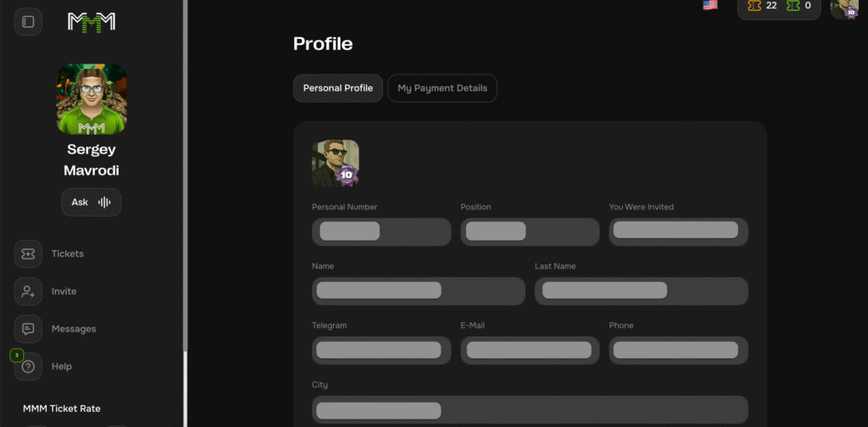Screen dimensions: 868x427
Task: Click the orange ticket balance icon
Action: pyautogui.click(x=754, y=6)
